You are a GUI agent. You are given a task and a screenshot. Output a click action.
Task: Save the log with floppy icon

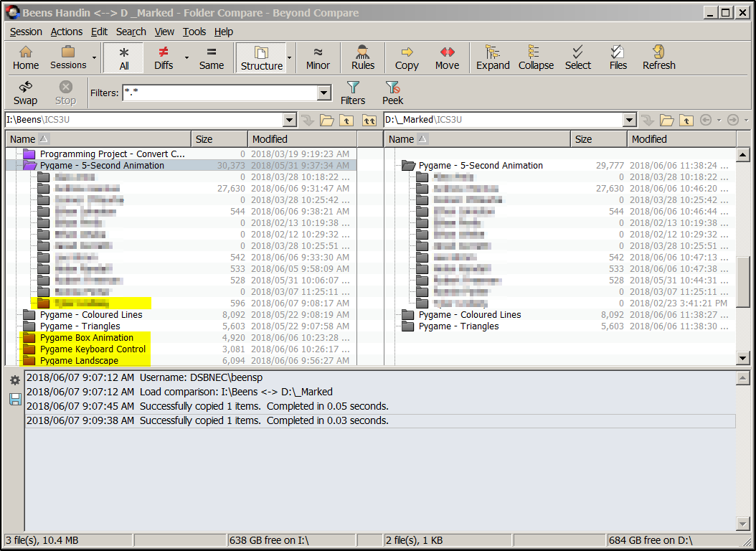(15, 399)
